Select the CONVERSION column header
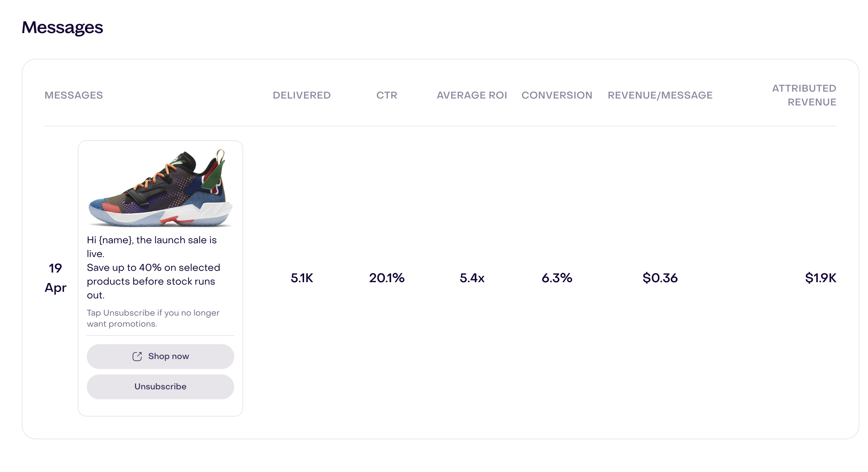 [557, 95]
